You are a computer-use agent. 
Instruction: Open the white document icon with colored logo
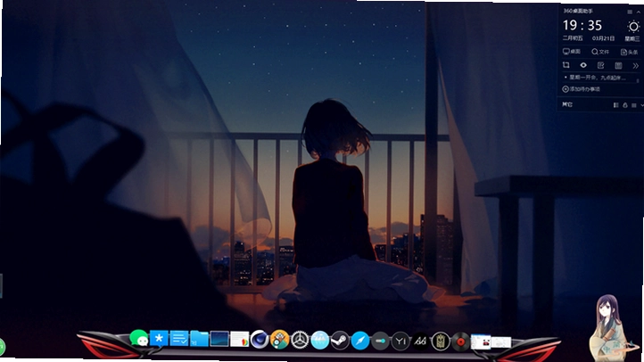click(x=239, y=340)
